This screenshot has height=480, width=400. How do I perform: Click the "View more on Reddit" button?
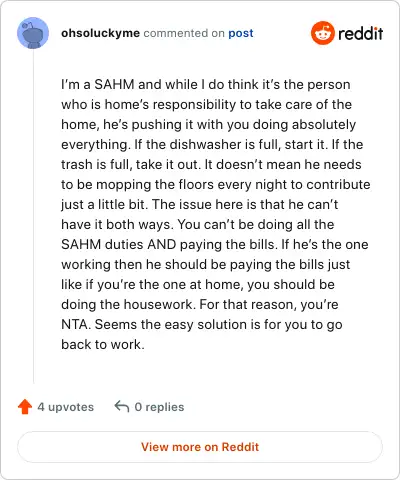click(x=200, y=447)
